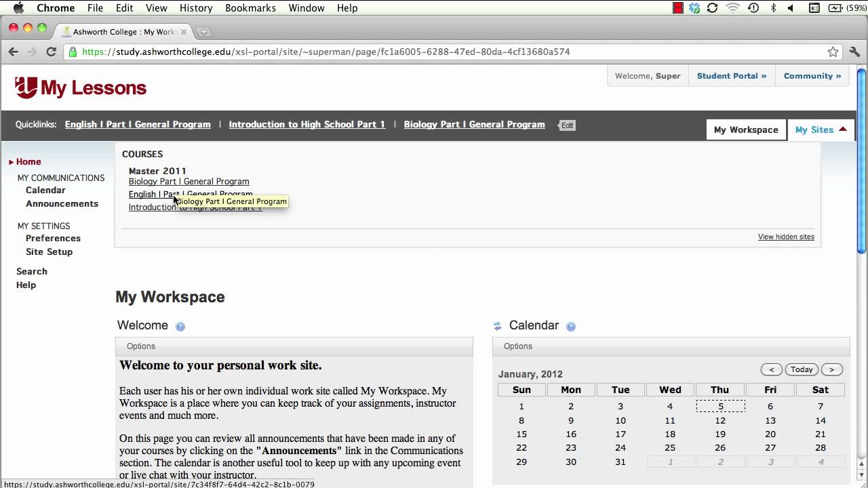The width and height of the screenshot is (868, 488).
Task: Click the Today calendar button
Action: 802,369
